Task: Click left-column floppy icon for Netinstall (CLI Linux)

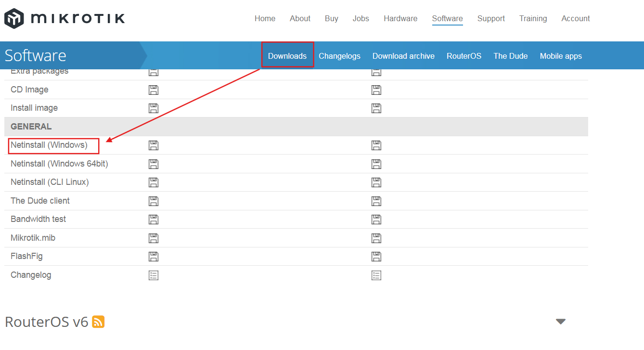Action: 154,182
